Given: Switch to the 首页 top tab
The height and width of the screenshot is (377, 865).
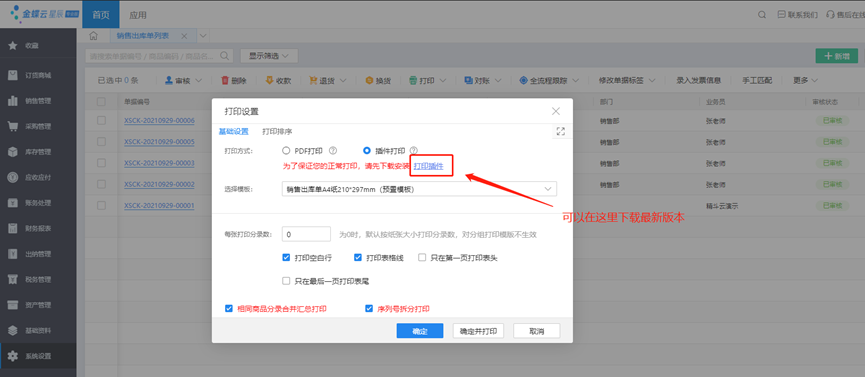Looking at the screenshot, I should click(x=100, y=15).
